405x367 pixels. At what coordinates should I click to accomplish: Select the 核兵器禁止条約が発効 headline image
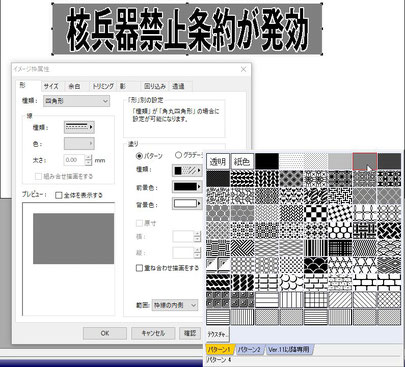tap(187, 29)
